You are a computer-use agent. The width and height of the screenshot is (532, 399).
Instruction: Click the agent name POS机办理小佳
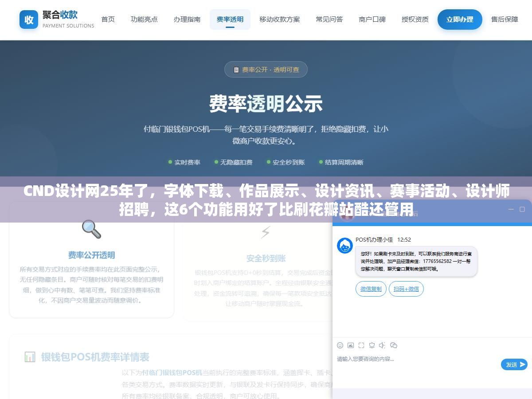coord(374,239)
